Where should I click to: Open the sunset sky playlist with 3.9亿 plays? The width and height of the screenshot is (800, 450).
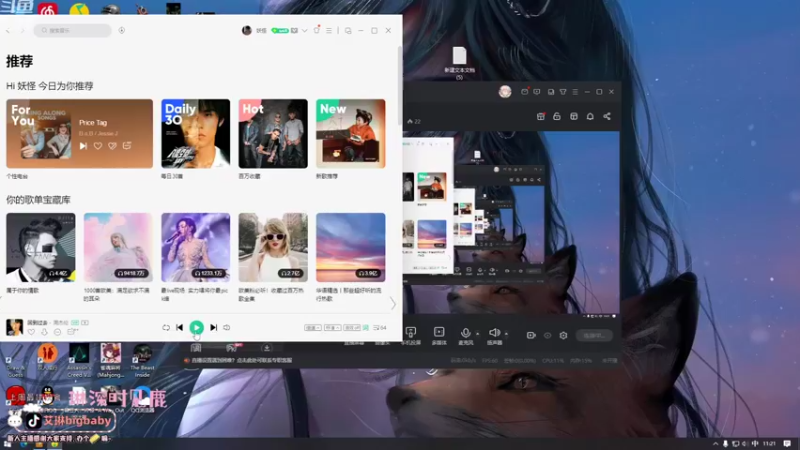pyautogui.click(x=351, y=247)
